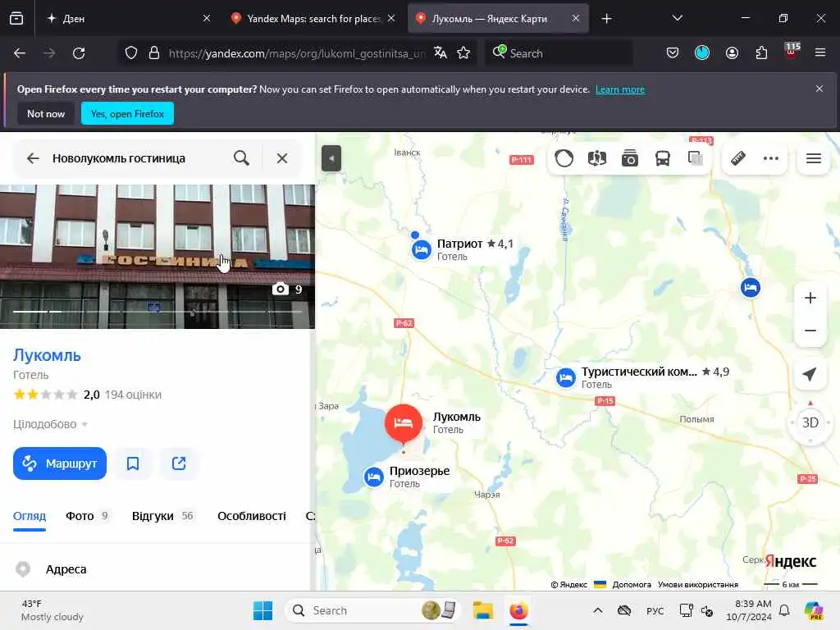This screenshot has width=840, height=630.
Task: Open the Yandex Maps hamburger menu
Action: (x=814, y=158)
